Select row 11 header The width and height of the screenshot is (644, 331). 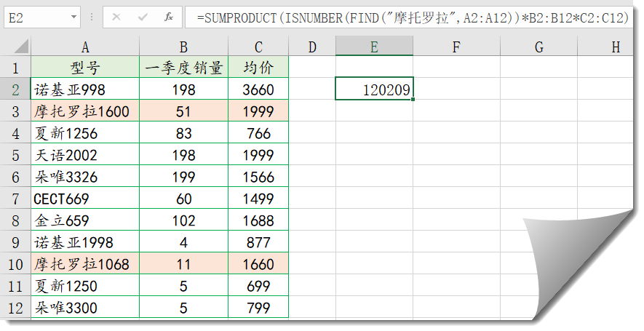click(x=15, y=285)
